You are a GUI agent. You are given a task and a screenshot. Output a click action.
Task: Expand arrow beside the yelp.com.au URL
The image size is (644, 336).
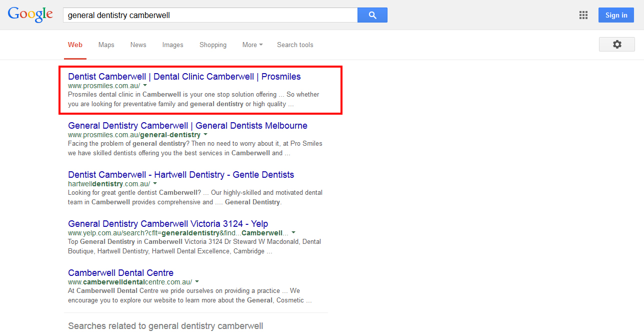293,233
